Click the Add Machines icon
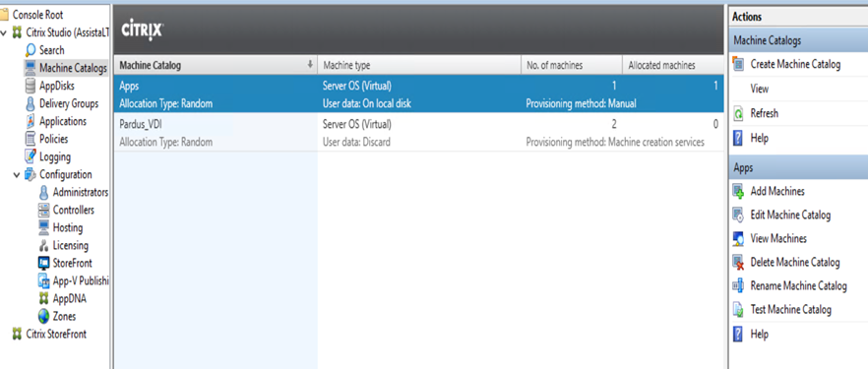The width and height of the screenshot is (868, 369). pyautogui.click(x=738, y=192)
